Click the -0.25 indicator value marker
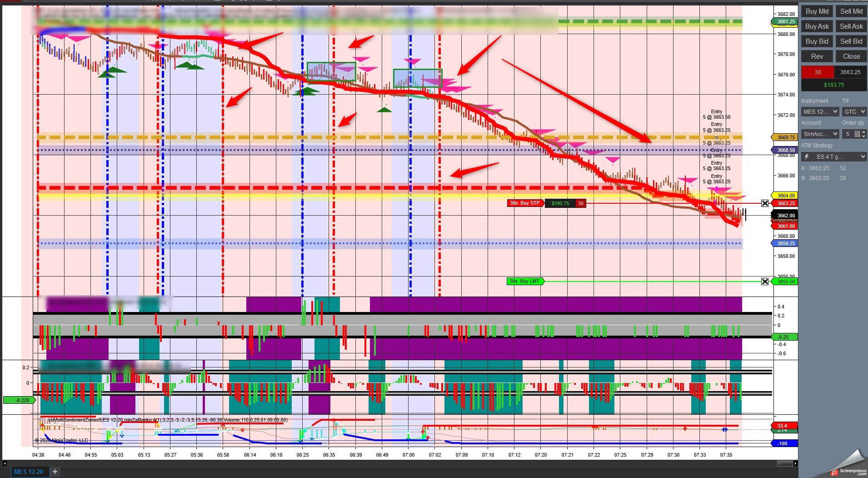Image resolution: width=868 pixels, height=478 pixels. (x=785, y=337)
